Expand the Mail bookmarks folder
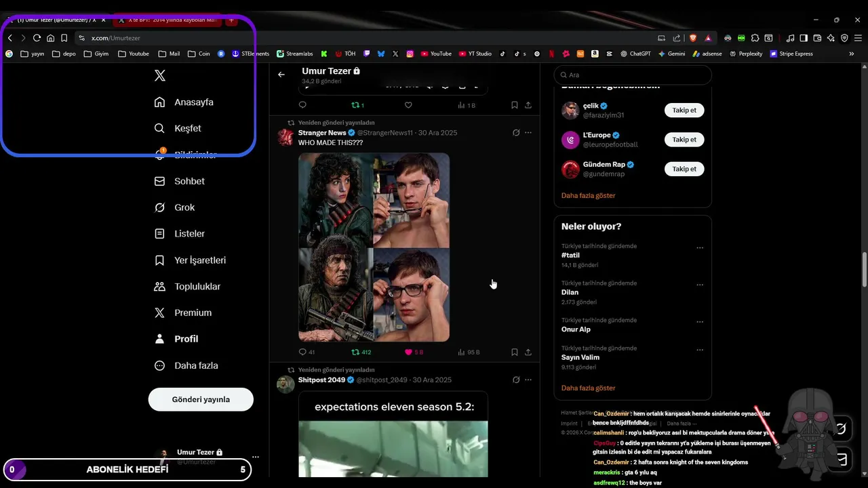The width and height of the screenshot is (868, 488). click(169, 54)
